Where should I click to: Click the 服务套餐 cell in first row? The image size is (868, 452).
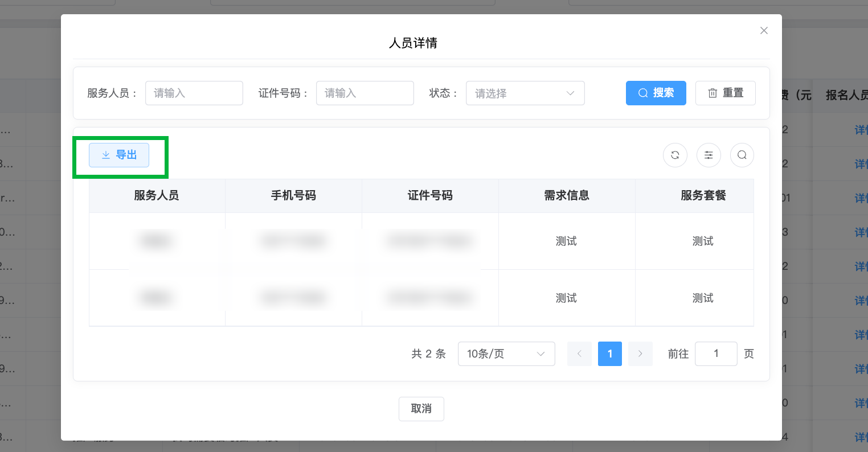703,241
